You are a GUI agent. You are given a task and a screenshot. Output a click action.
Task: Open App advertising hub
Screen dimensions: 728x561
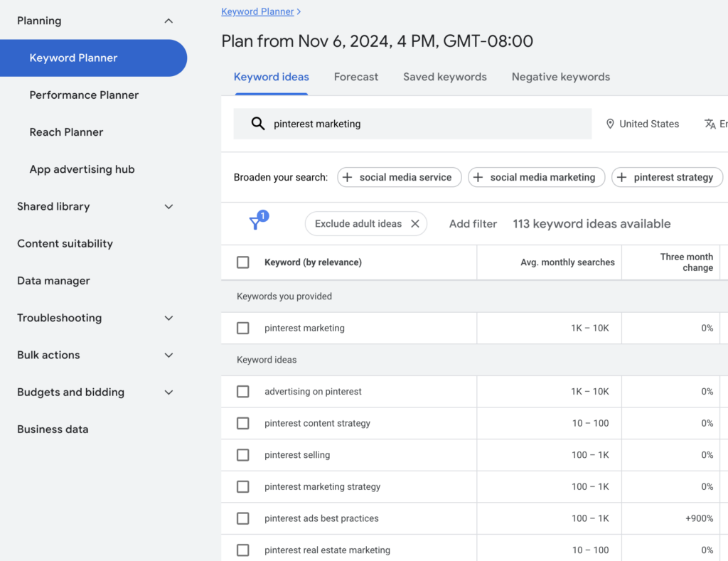(x=82, y=169)
